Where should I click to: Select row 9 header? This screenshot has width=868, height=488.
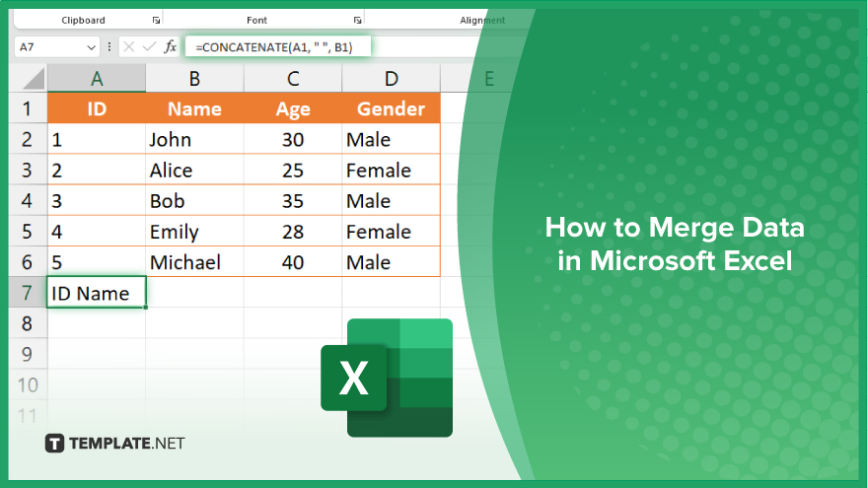pos(28,354)
